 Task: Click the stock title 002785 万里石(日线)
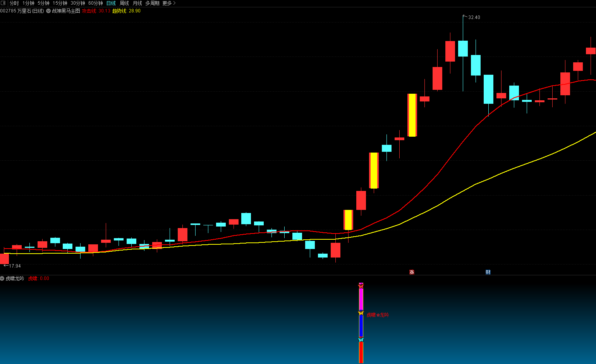click(x=22, y=11)
